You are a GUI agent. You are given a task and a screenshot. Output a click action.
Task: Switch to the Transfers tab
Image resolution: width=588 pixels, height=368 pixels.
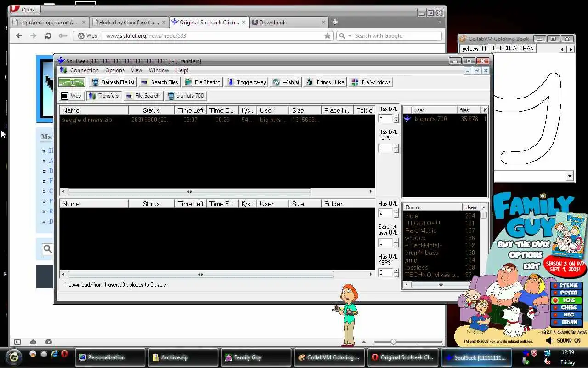[x=104, y=96]
